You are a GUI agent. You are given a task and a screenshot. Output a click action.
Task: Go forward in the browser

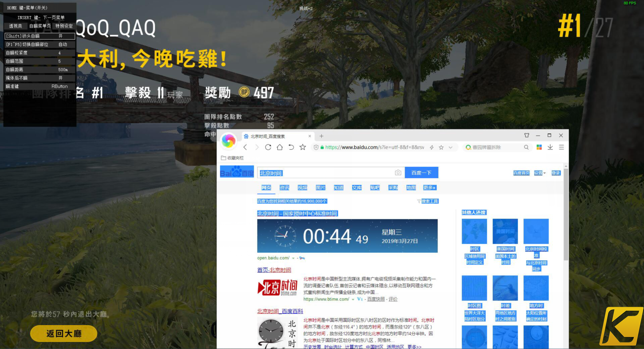pyautogui.click(x=257, y=147)
